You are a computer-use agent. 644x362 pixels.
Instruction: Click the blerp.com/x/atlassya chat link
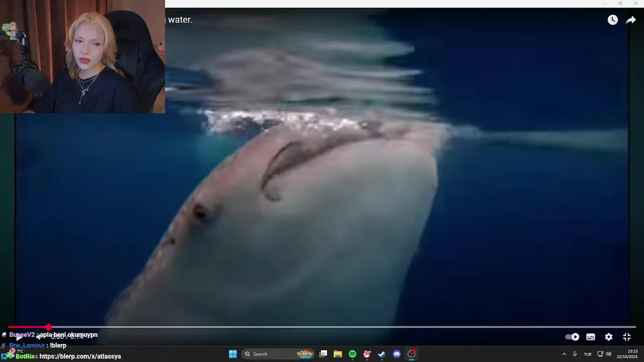(80, 356)
